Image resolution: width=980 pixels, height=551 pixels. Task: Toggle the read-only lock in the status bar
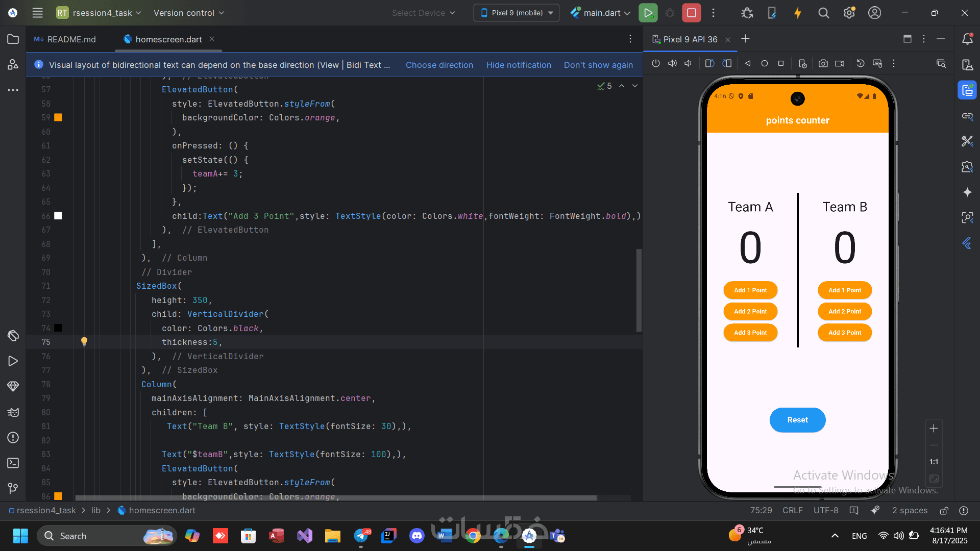click(944, 510)
